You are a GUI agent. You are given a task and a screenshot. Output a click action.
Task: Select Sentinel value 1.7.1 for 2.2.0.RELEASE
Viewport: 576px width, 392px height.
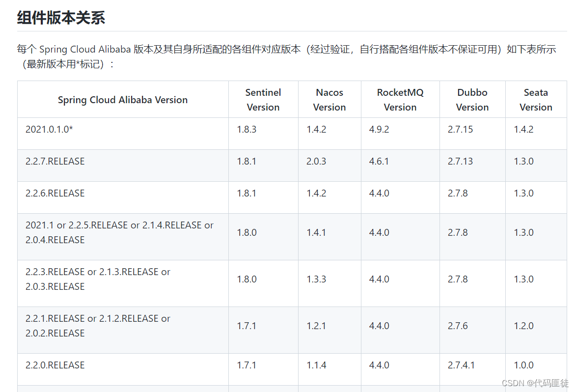247,365
